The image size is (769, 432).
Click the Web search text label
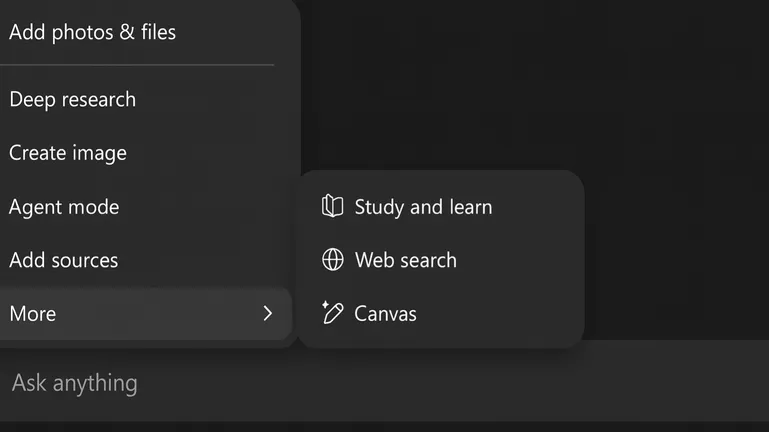point(405,260)
